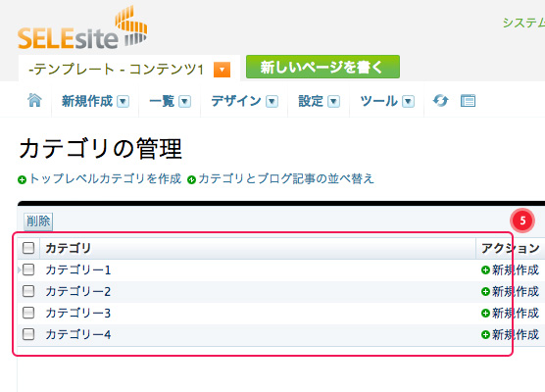The image size is (545, 392).
Task: Tick the checkbox for カテゴリー4
Action: [28, 334]
